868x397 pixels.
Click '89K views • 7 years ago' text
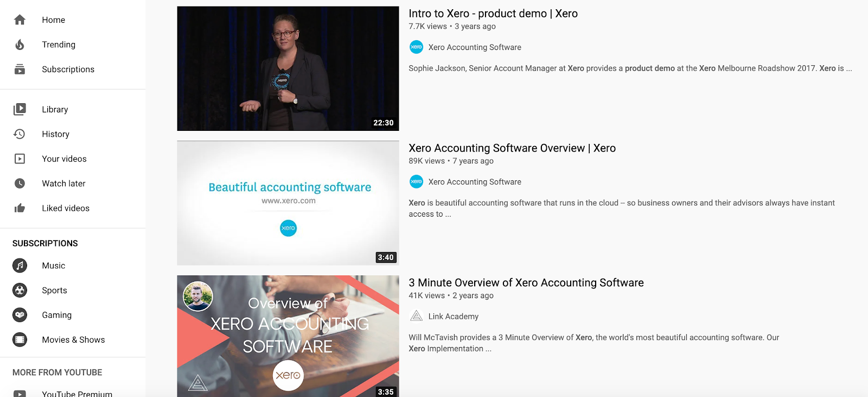pos(451,161)
